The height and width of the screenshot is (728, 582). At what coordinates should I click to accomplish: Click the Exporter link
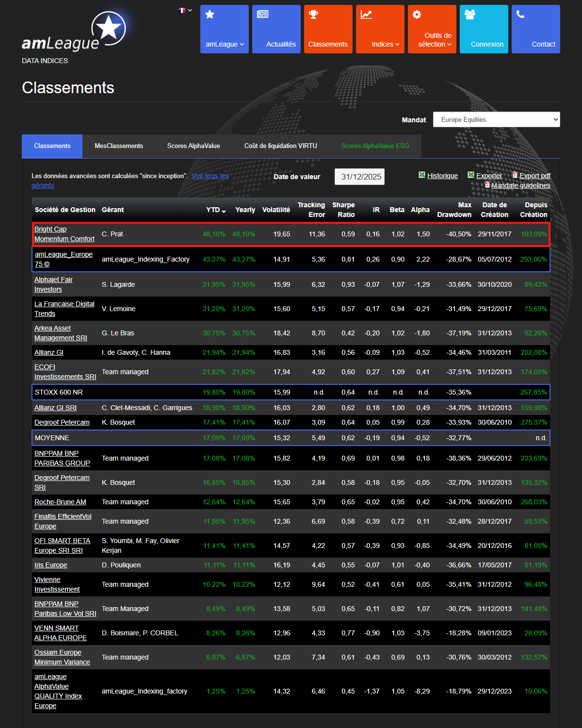coord(489,176)
